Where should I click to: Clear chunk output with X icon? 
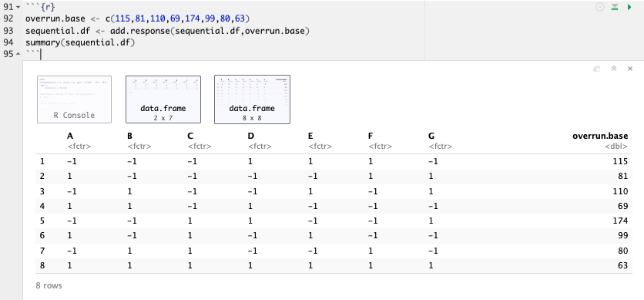[630, 69]
